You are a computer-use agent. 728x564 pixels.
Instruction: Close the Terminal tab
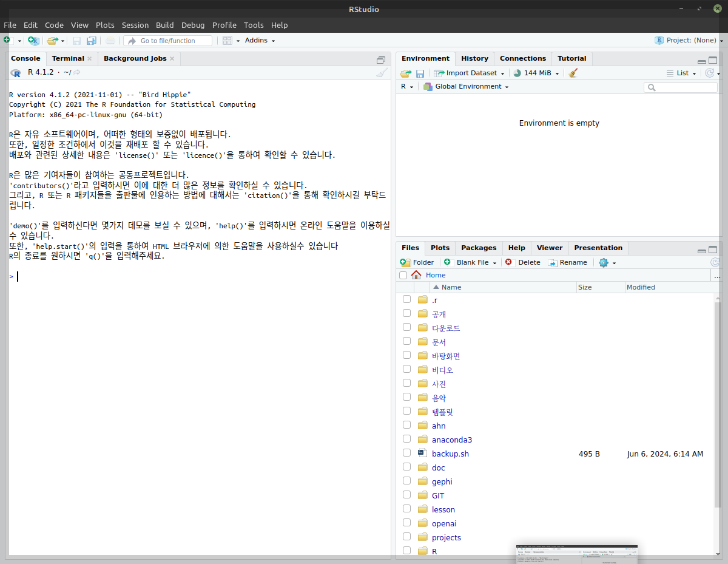click(89, 59)
